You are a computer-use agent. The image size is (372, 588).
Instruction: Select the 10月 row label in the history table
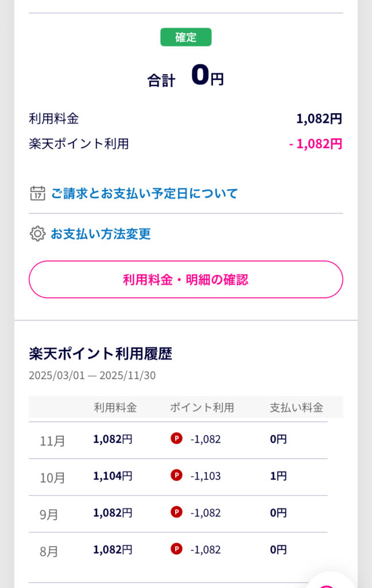[x=52, y=478]
